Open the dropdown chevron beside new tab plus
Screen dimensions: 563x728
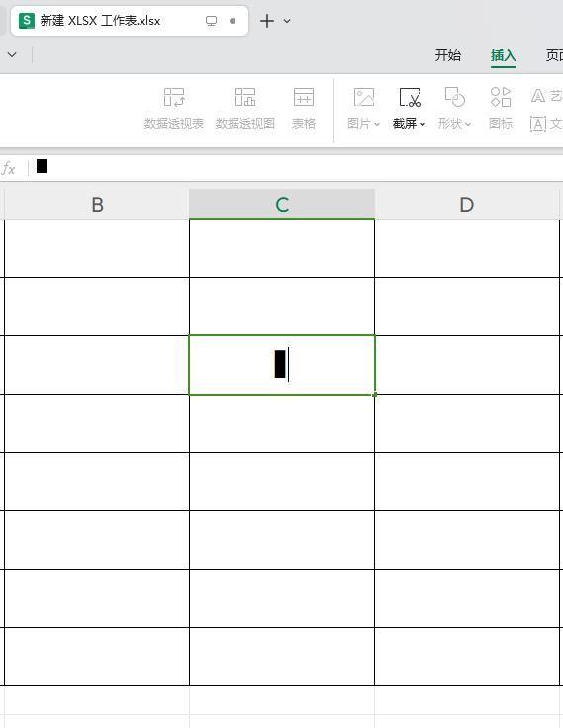[287, 21]
